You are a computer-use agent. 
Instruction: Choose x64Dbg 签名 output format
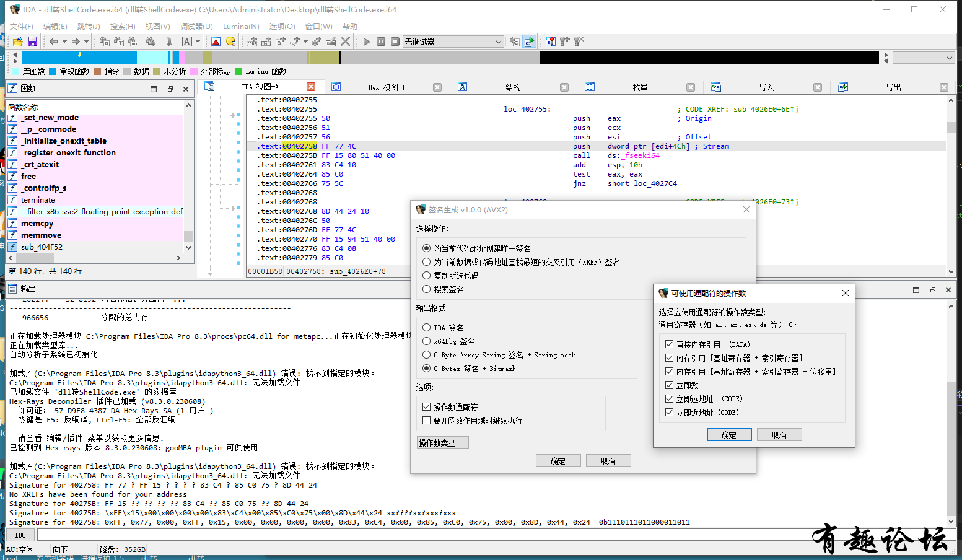426,341
